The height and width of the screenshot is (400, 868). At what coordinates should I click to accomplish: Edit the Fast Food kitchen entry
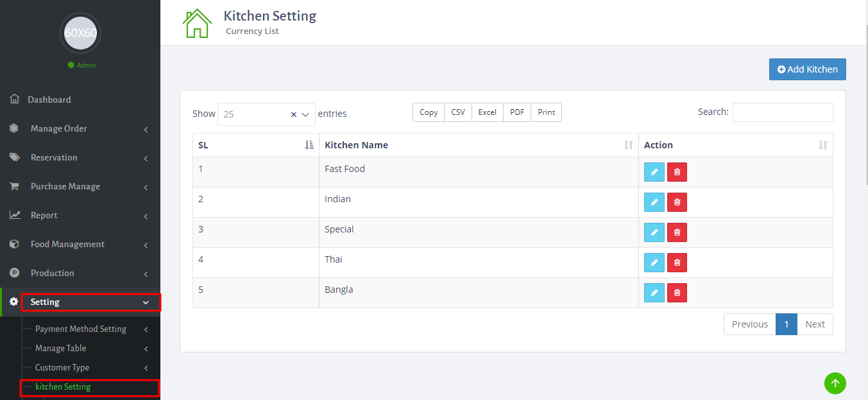[x=654, y=171]
